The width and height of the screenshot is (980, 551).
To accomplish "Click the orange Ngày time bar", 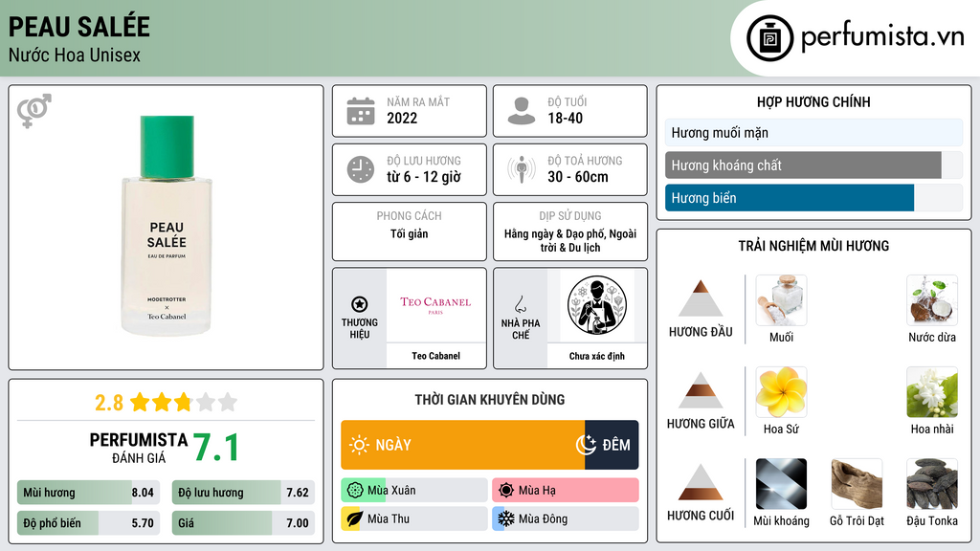I will [462, 445].
